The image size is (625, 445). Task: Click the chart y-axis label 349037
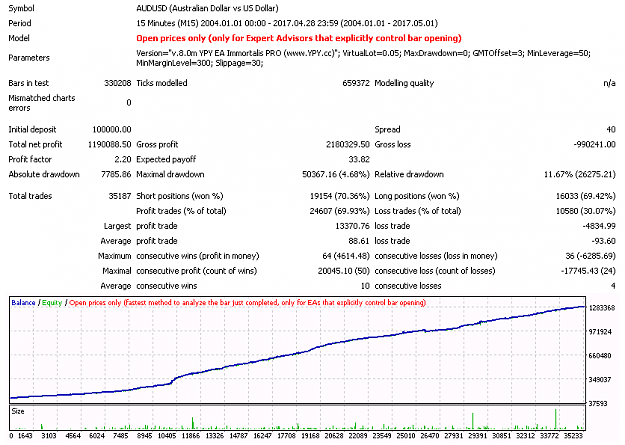[x=600, y=380]
